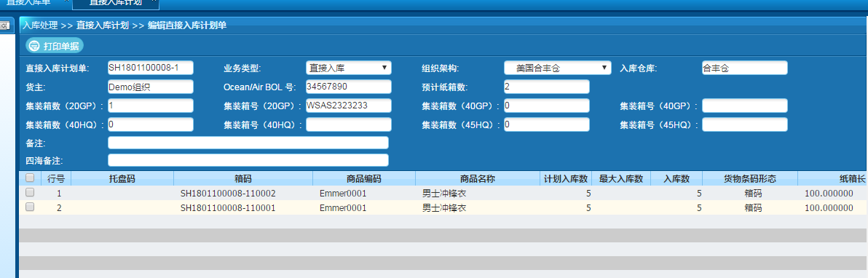Click the 货主 field label

[36, 87]
